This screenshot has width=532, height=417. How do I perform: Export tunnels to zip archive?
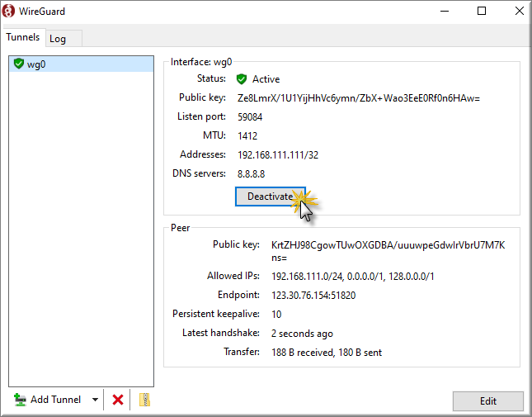[145, 400]
